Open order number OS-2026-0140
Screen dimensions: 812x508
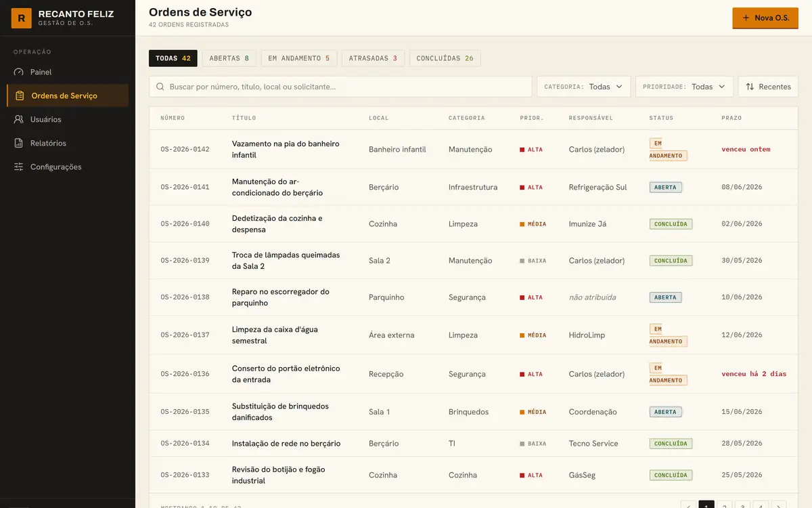185,224
